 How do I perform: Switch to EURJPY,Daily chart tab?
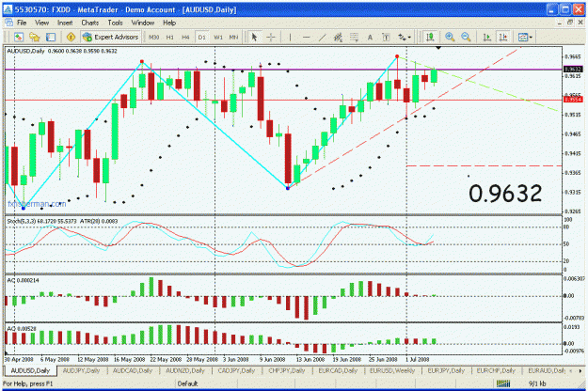(x=446, y=370)
